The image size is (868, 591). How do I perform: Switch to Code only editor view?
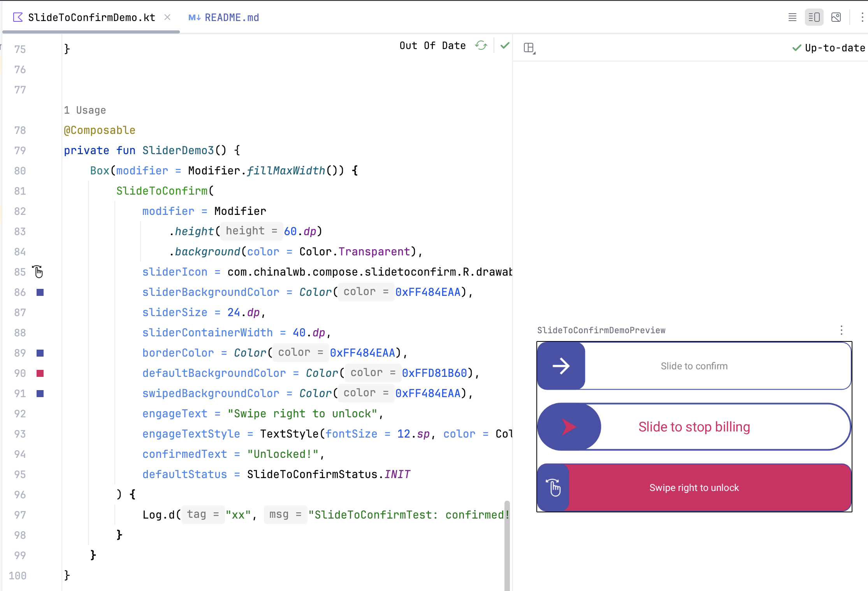[x=792, y=18]
